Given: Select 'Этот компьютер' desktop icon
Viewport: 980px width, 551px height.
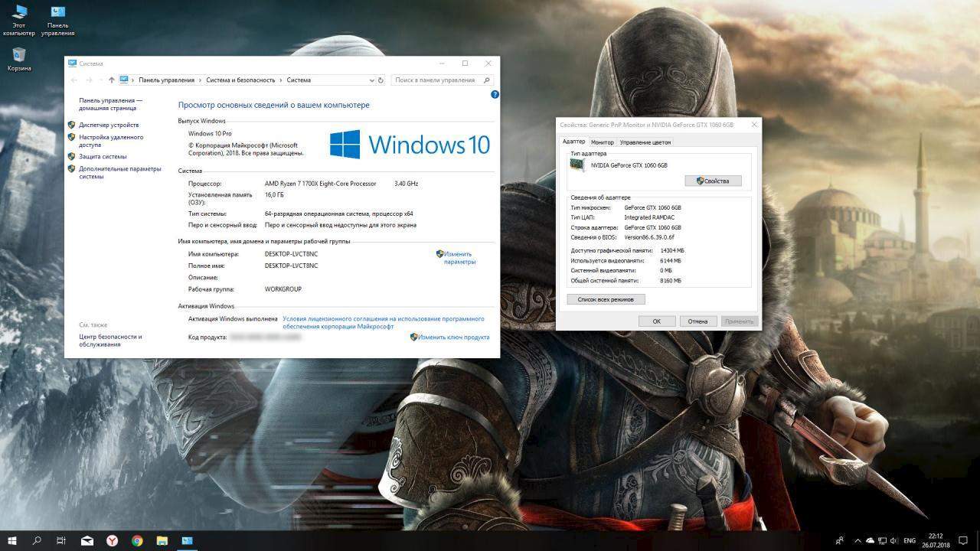Looking at the screenshot, I should coord(19,20).
